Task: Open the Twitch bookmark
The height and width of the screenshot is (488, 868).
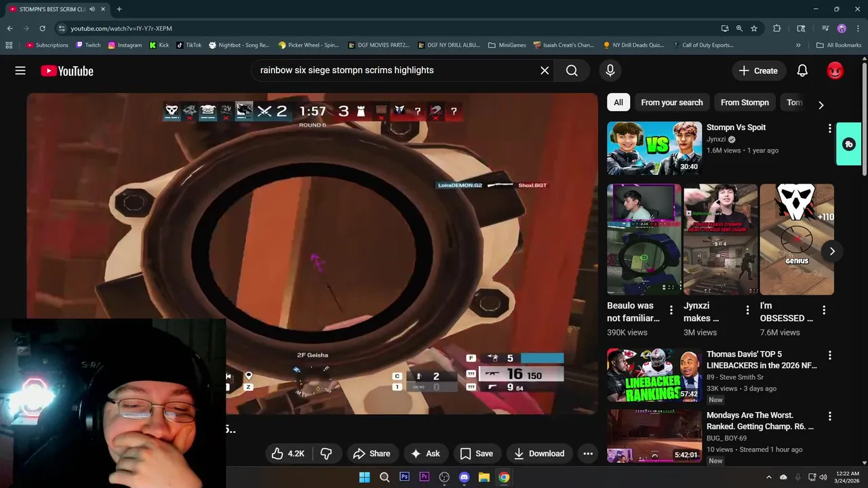Action: [x=88, y=45]
